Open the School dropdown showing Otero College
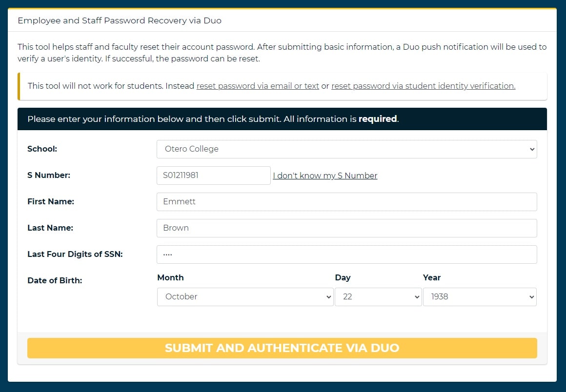The width and height of the screenshot is (566, 392). 346,149
